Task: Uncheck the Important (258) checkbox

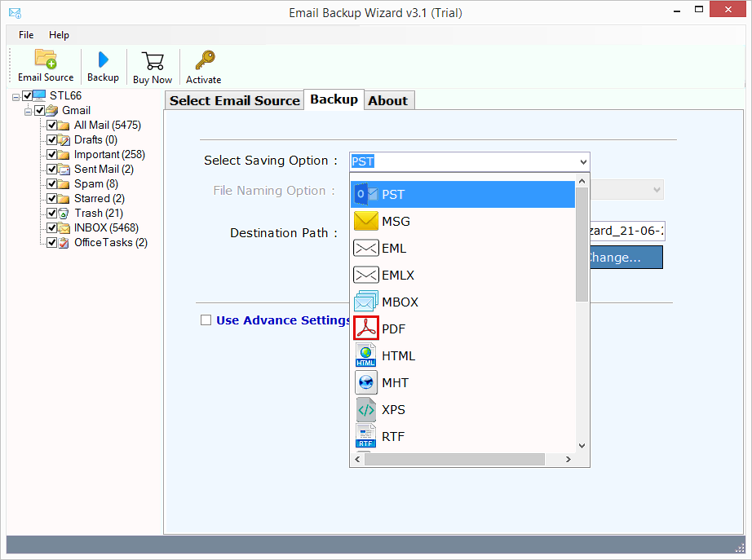Action: coord(52,155)
